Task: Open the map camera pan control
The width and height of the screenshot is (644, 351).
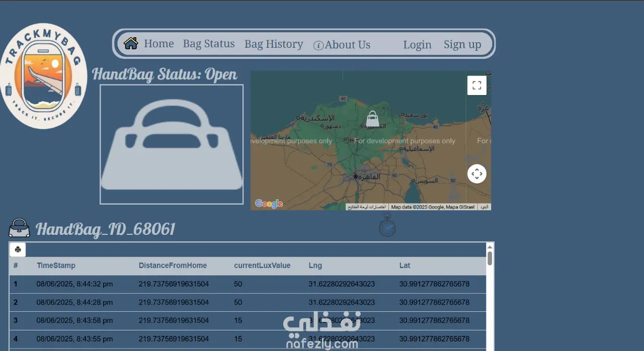Action: click(477, 174)
